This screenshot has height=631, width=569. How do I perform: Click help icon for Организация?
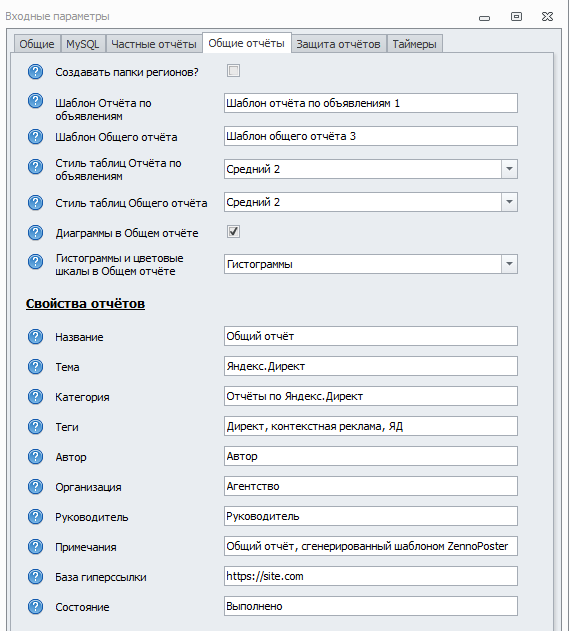coord(35,487)
